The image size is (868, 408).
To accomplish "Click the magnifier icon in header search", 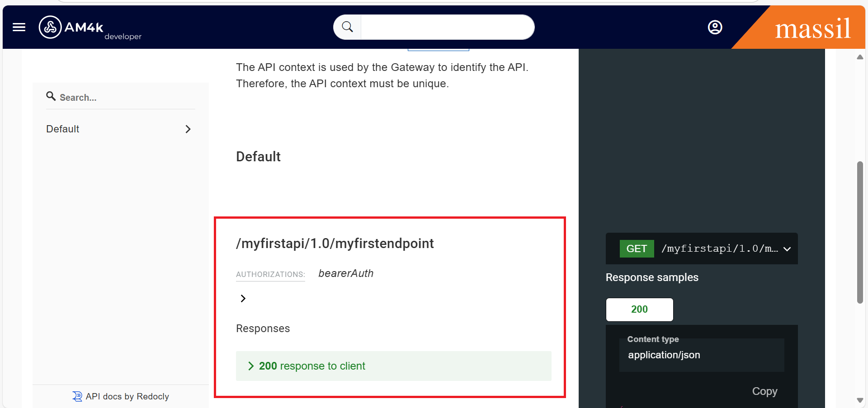I will point(347,27).
